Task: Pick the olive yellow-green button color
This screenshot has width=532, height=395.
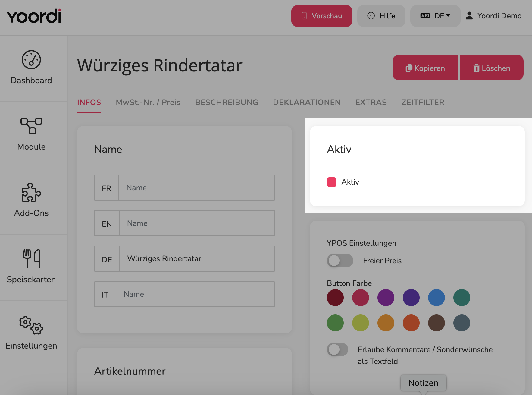Action: [361, 323]
